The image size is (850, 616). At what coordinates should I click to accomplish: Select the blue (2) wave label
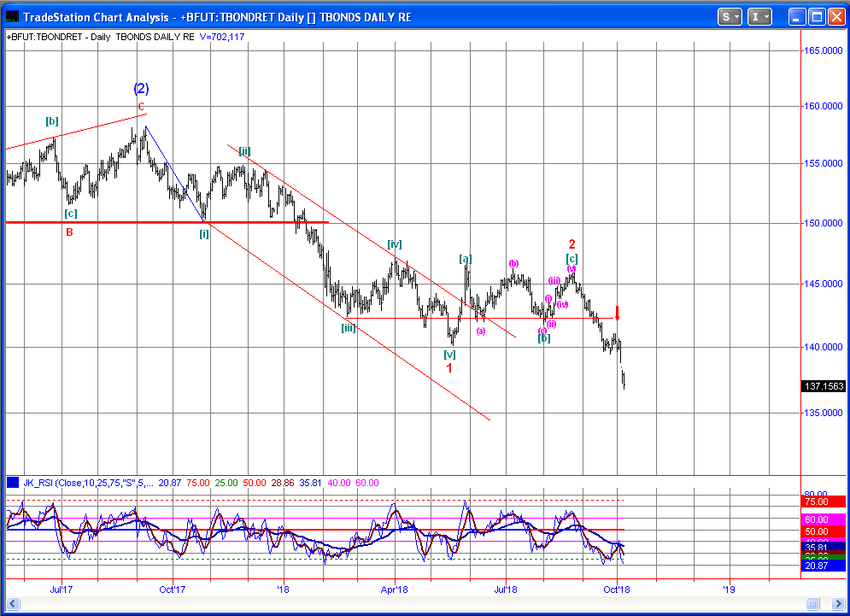(141, 88)
